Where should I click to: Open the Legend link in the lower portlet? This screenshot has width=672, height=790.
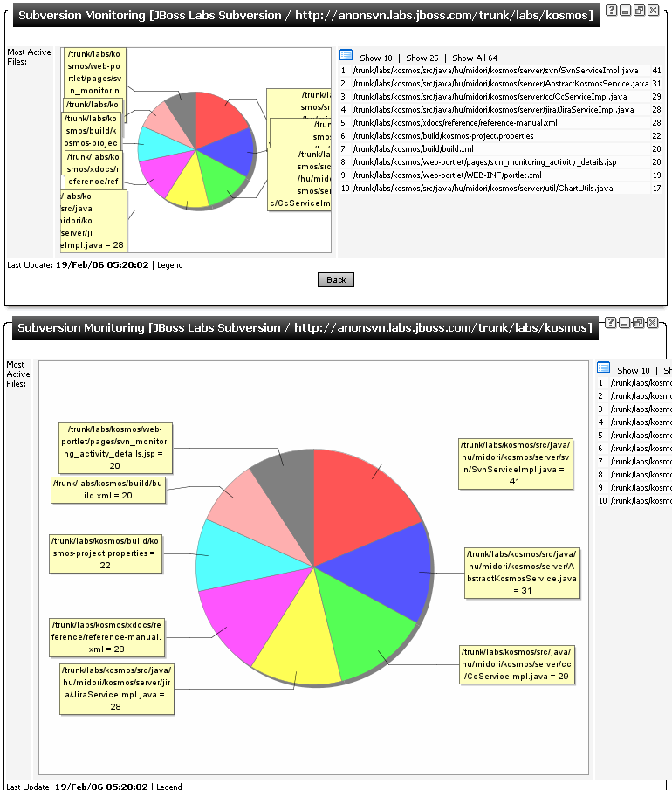click(x=169, y=786)
